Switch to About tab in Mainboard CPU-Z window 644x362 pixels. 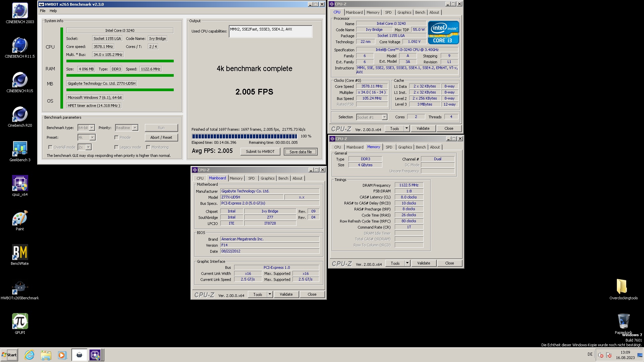pyautogui.click(x=297, y=178)
